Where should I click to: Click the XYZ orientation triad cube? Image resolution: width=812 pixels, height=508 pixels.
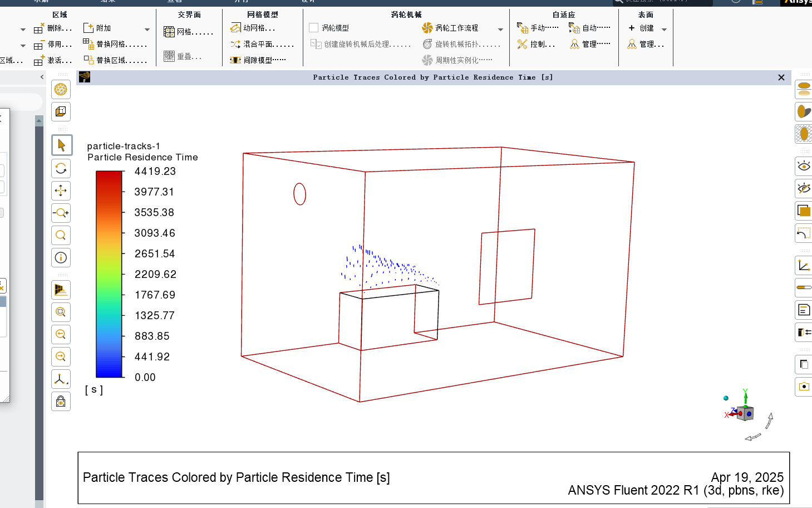744,413
